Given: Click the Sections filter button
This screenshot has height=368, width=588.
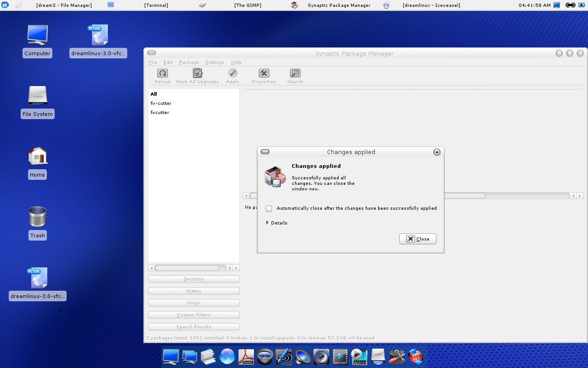Looking at the screenshot, I should click(x=193, y=279).
